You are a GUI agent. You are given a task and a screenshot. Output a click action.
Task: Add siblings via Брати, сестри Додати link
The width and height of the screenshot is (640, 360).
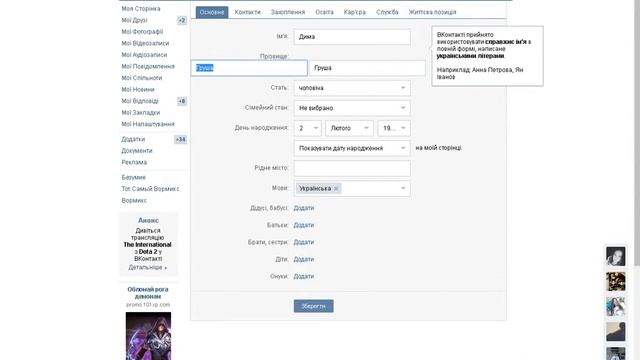tap(304, 242)
